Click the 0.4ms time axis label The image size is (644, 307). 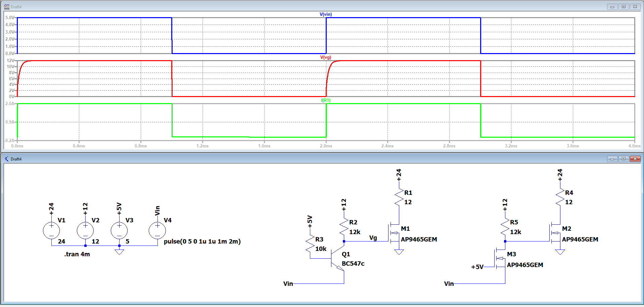[79, 146]
